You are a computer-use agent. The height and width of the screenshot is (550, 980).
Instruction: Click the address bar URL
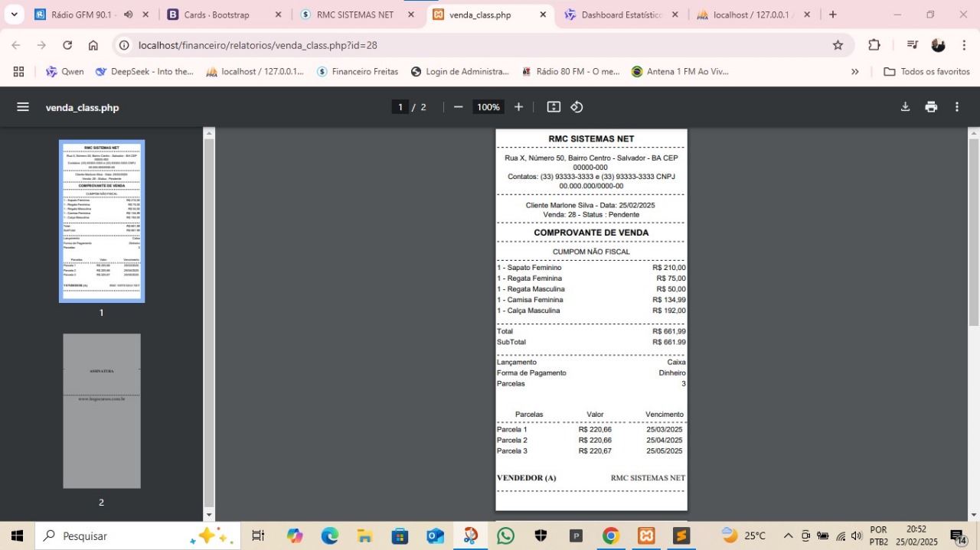click(258, 45)
